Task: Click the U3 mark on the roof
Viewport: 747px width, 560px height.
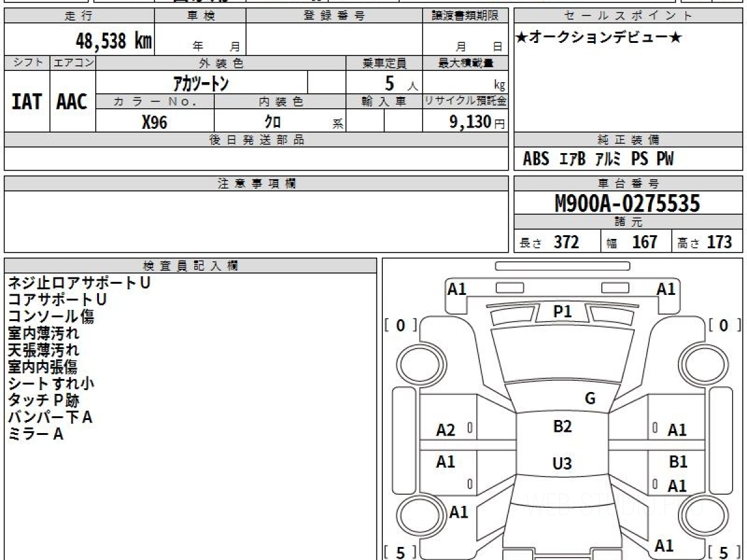Action: click(x=562, y=464)
